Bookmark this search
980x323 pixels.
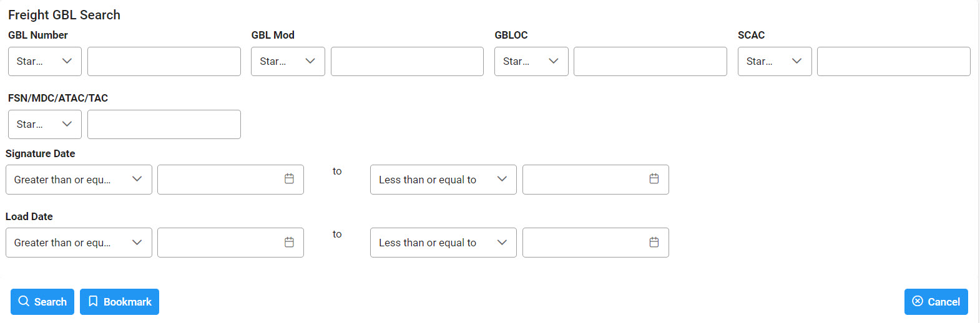coord(119,302)
